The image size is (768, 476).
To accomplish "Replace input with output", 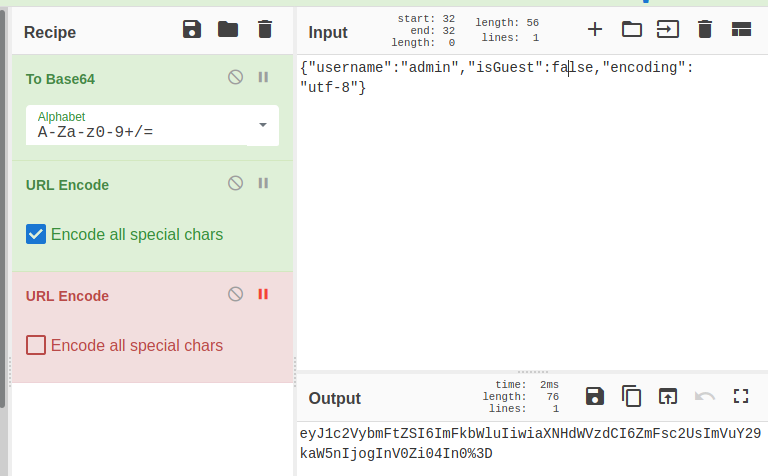I will (667, 396).
